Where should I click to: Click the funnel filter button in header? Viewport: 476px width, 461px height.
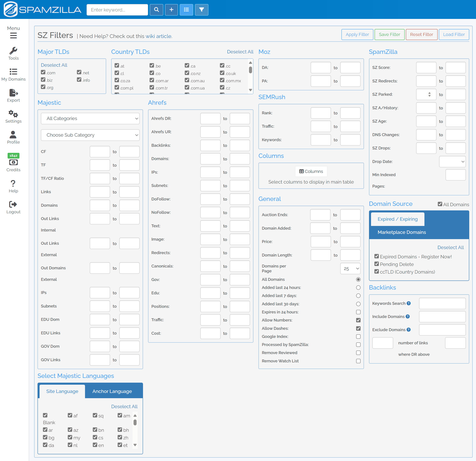pyautogui.click(x=201, y=10)
